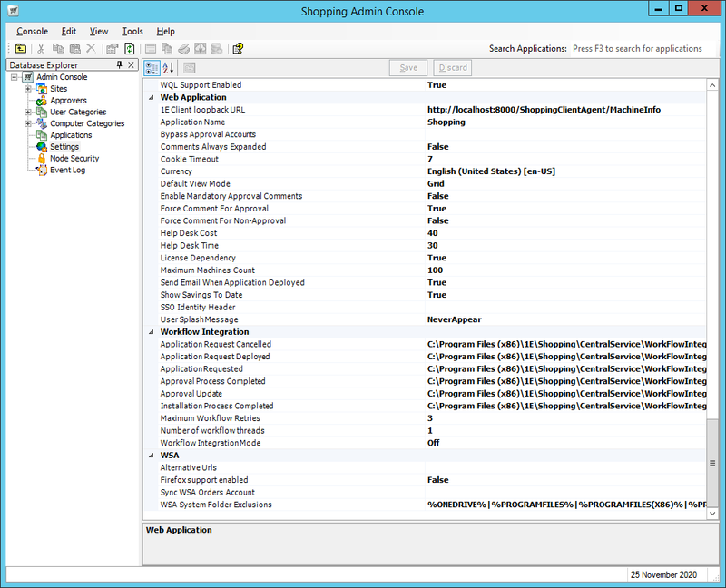
Task: Click the Property Pages icon
Action: pos(189,68)
